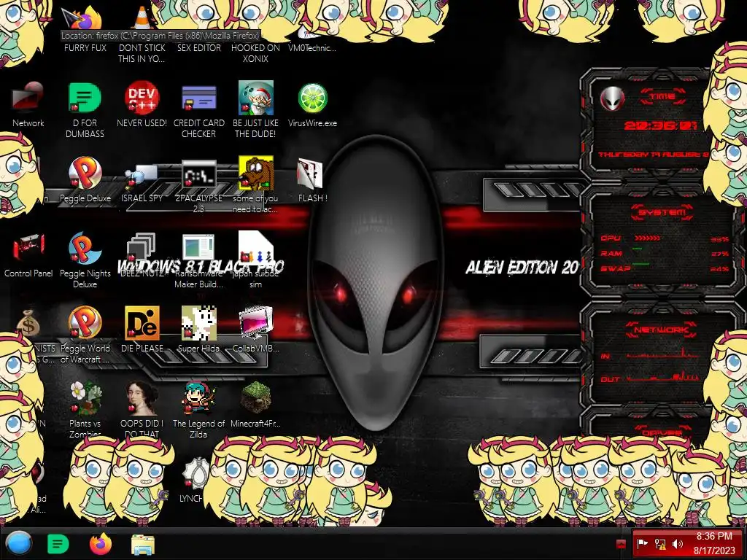Show hidden tray icons arrow
Screen dimensions: 747x560
point(621,544)
